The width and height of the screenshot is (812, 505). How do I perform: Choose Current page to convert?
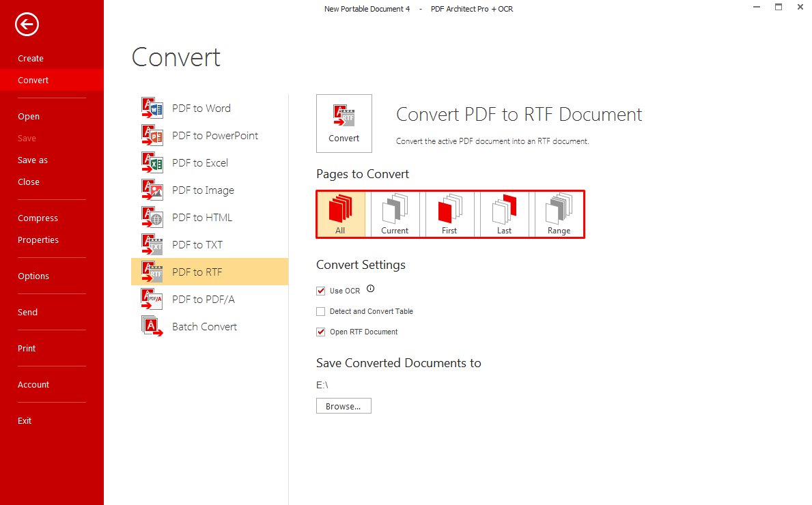(395, 214)
